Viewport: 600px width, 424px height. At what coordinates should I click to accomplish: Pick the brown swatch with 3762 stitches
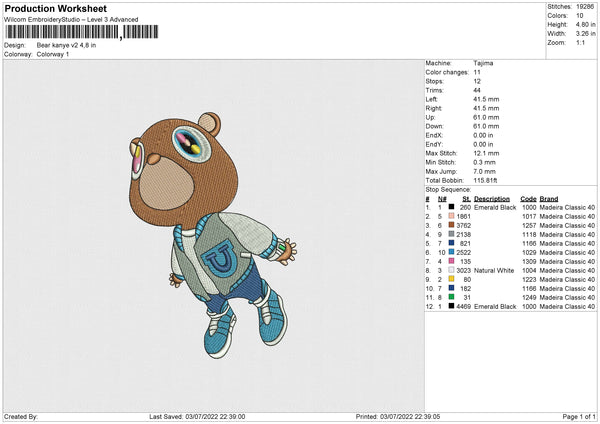point(452,225)
